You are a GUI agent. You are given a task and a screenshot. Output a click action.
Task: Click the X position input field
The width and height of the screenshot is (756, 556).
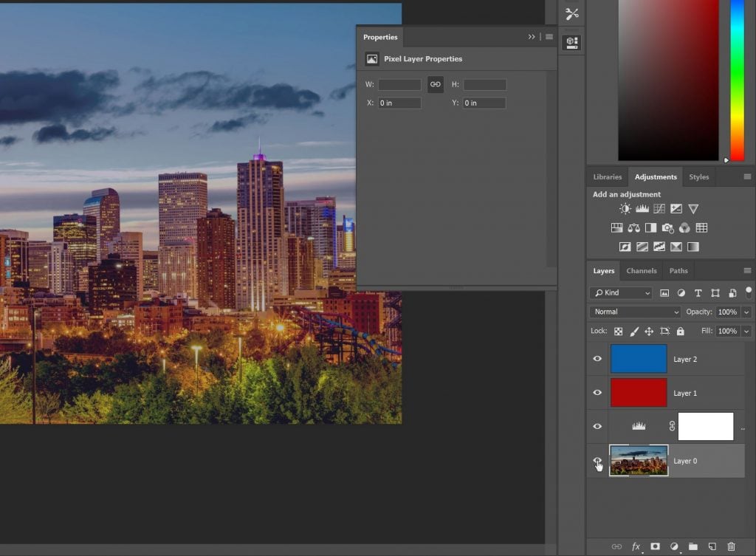399,103
